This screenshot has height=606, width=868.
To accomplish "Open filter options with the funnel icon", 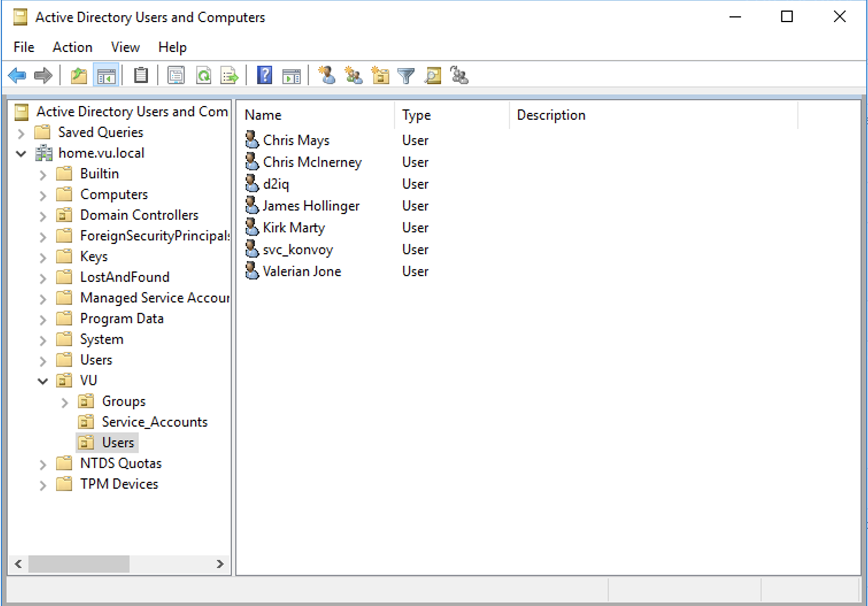I will [406, 75].
